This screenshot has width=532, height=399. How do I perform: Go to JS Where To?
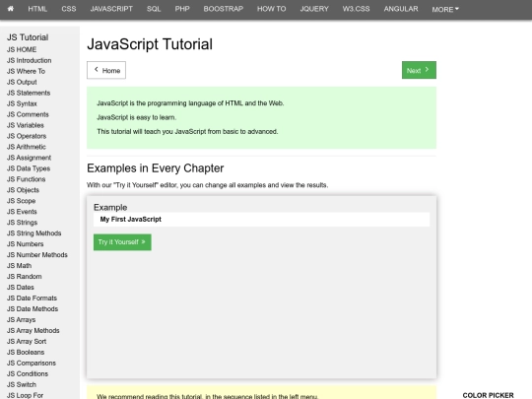26,71
